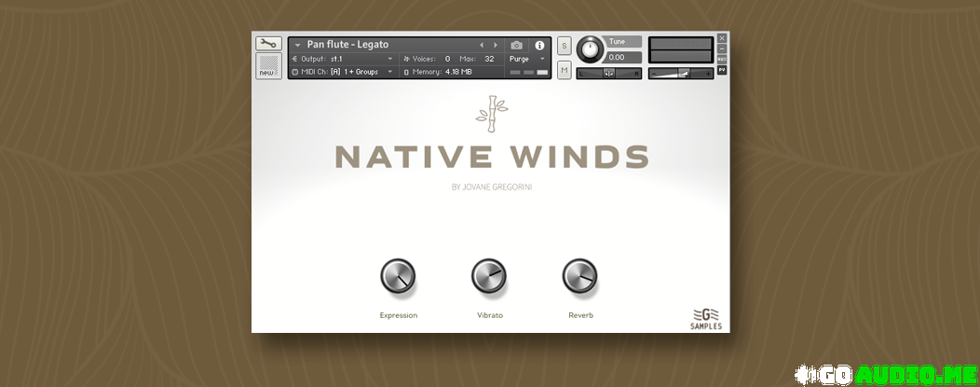This screenshot has height=387, width=980.
Task: Load previous instrument with left arrow
Action: pos(482,45)
